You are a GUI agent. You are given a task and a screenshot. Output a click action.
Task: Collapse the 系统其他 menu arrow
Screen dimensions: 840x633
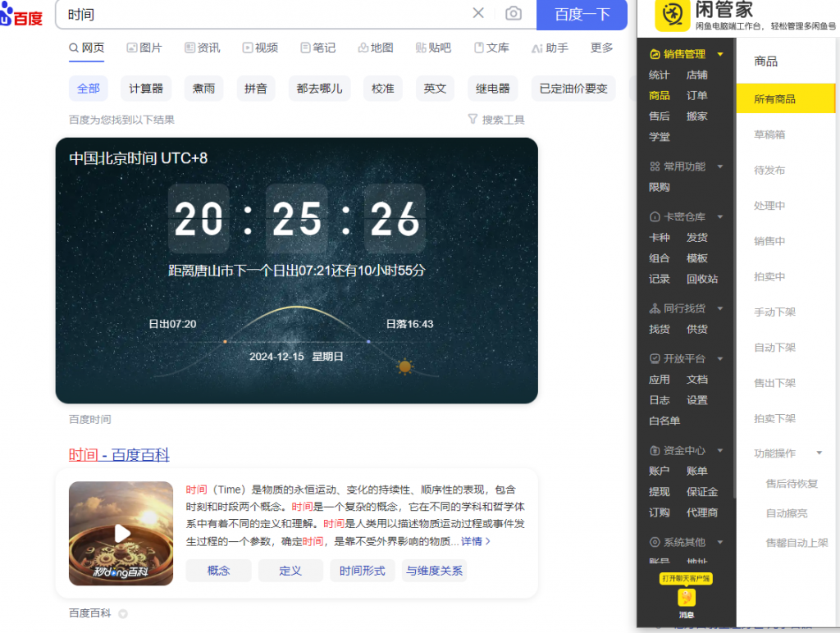(x=720, y=542)
